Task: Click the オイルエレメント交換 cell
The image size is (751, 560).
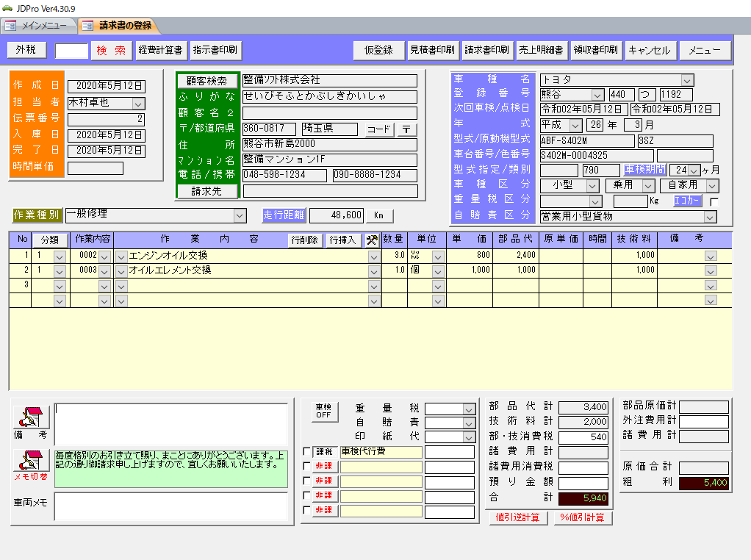Action: [x=248, y=270]
